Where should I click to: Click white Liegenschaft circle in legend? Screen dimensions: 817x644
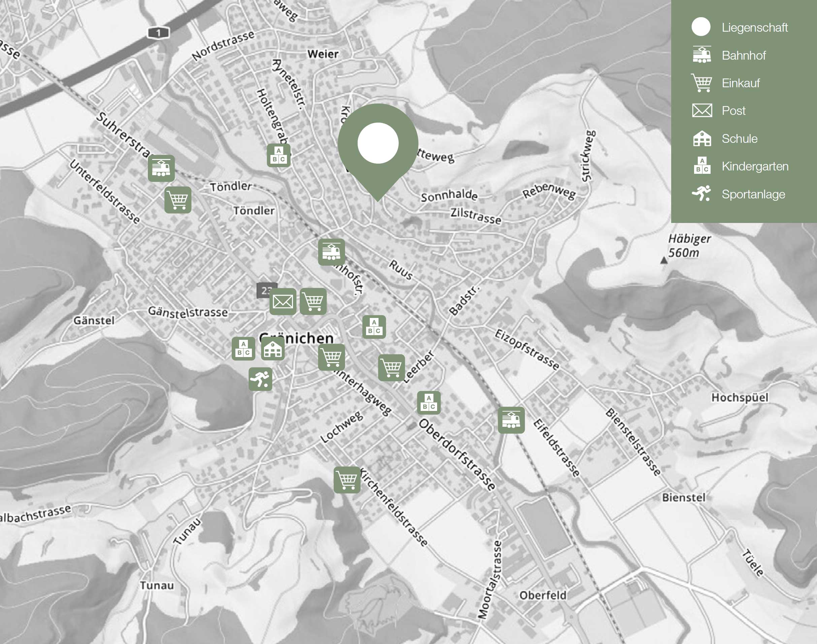pos(701,27)
